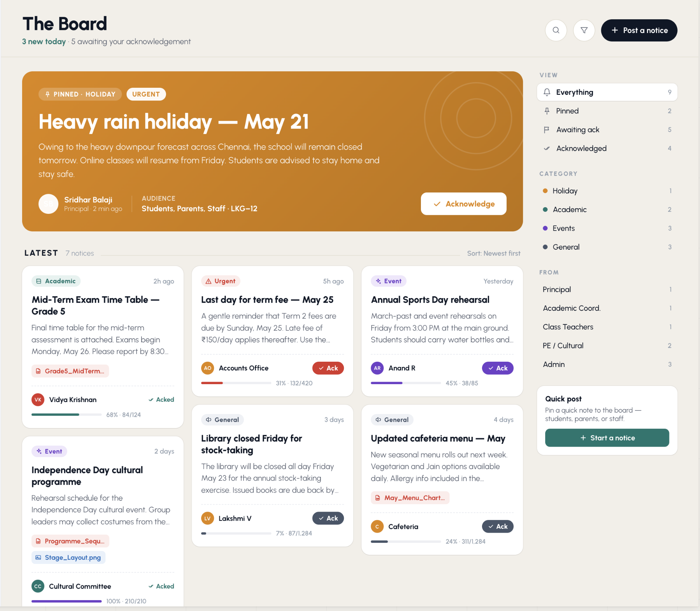
Task: Click the Academic tag on Mid-Term notice
Action: pos(56,281)
